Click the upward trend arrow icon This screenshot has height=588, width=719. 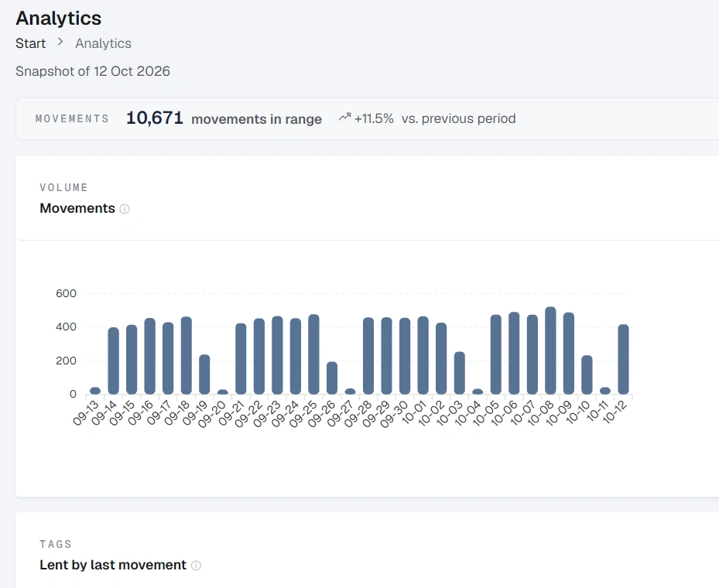click(344, 118)
